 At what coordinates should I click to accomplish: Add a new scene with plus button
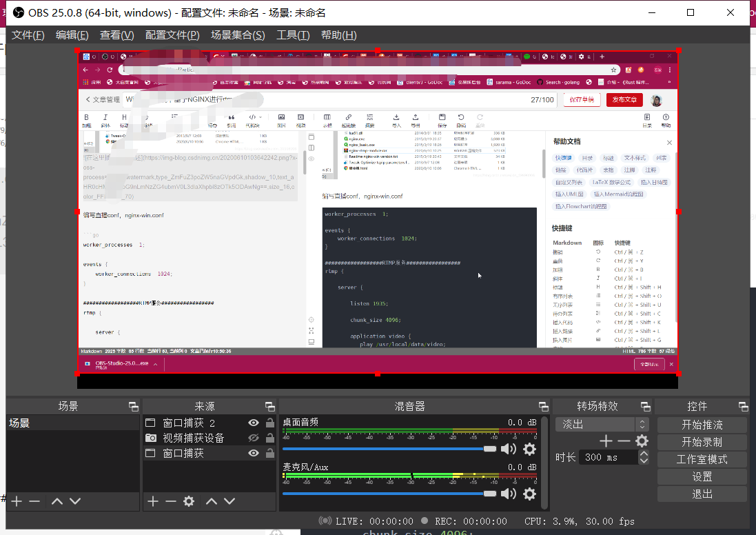point(17,501)
